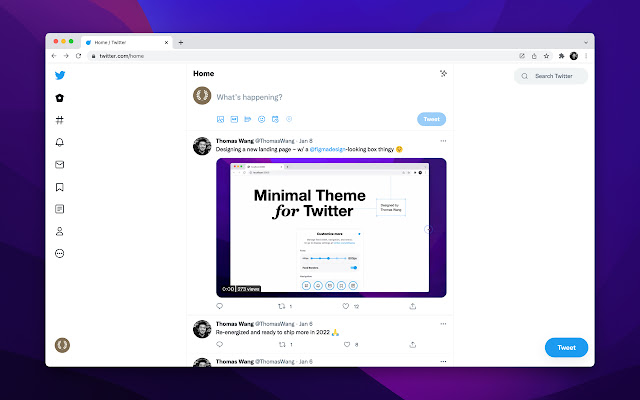
Task: Click the Twitter bird logo
Action: [60, 75]
